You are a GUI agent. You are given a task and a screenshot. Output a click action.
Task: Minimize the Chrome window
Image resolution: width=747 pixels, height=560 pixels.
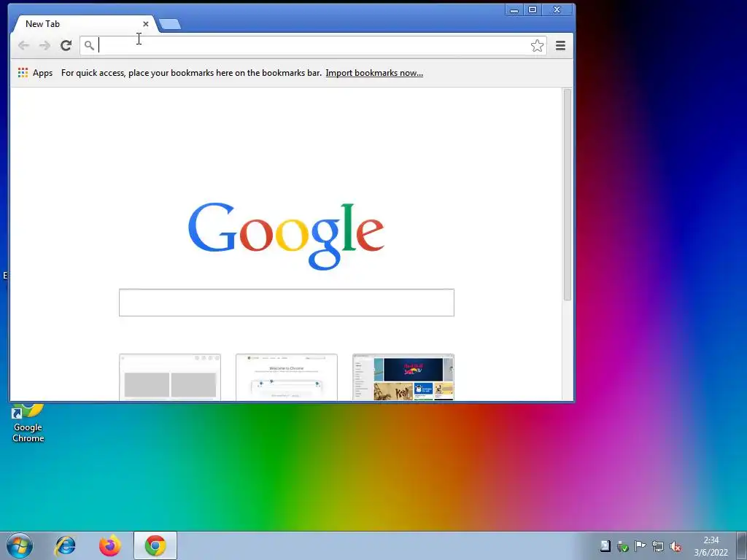coord(514,9)
